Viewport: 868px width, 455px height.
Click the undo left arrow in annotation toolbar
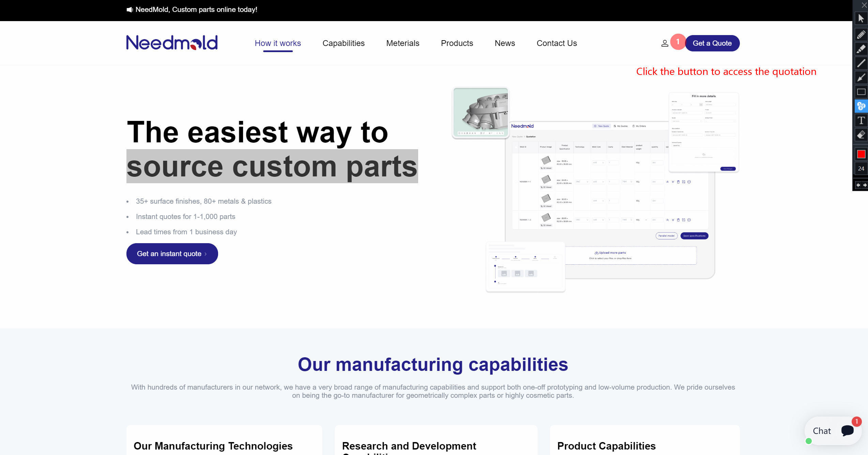point(858,185)
